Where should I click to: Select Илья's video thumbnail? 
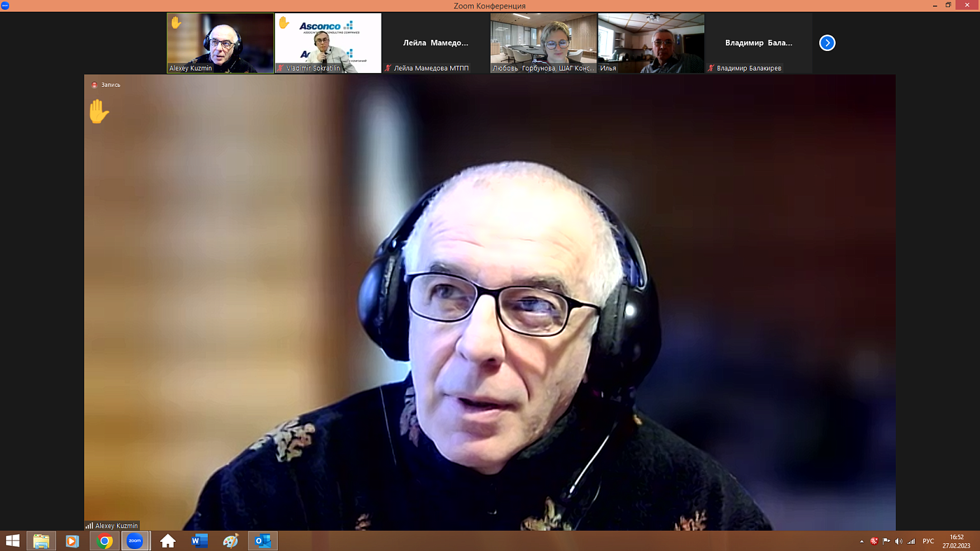pyautogui.click(x=651, y=43)
